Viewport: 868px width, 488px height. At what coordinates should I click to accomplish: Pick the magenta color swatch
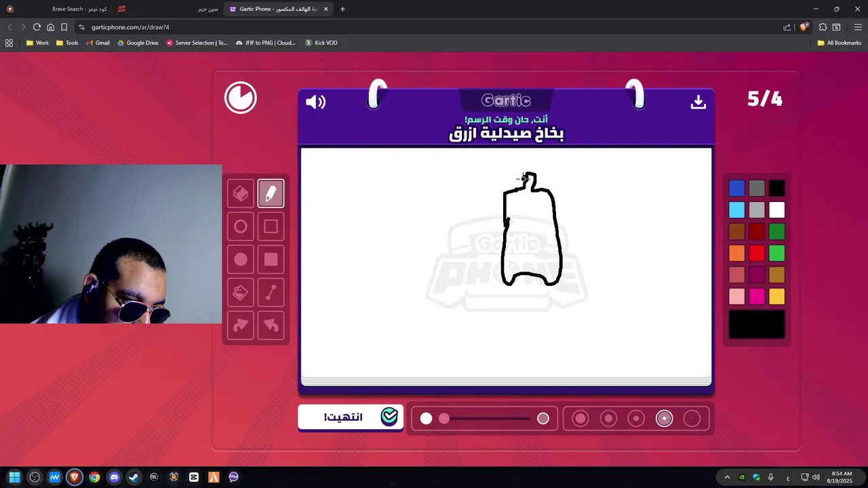coord(757,297)
